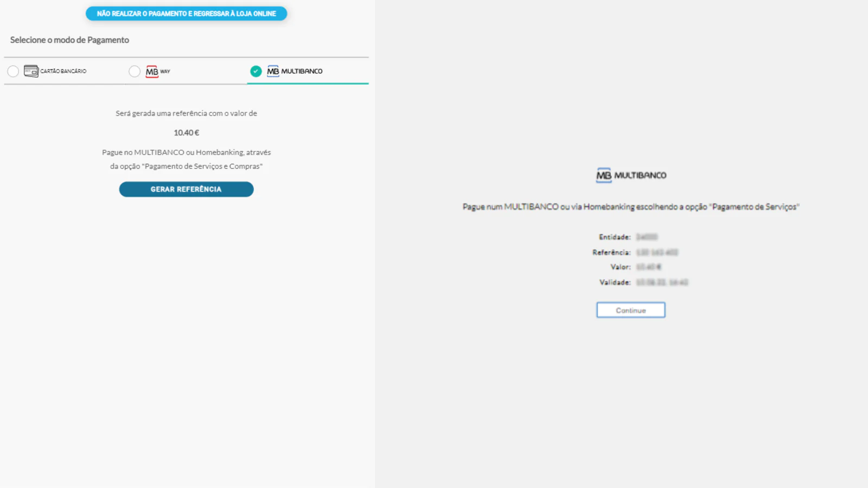868x488 pixels.
Task: Click the Valor label
Action: [621, 267]
